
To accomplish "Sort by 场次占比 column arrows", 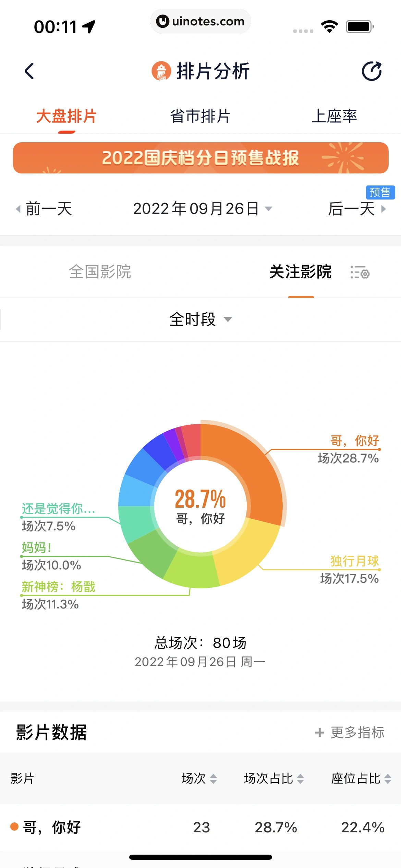I will tap(300, 779).
